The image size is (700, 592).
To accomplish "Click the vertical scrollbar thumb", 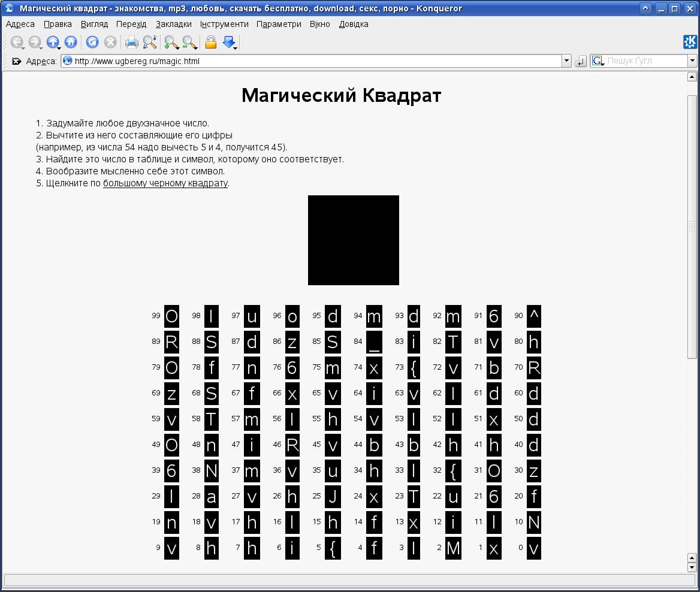I will [692, 226].
